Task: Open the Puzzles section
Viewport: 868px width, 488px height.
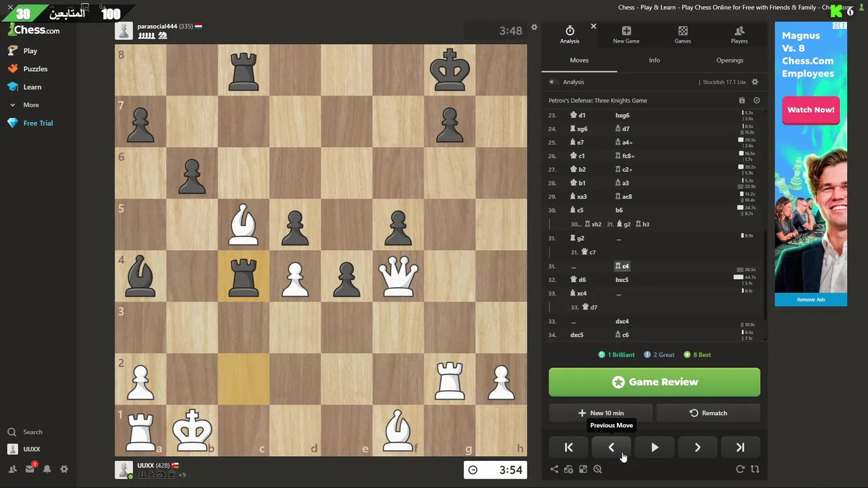Action: [x=27, y=68]
